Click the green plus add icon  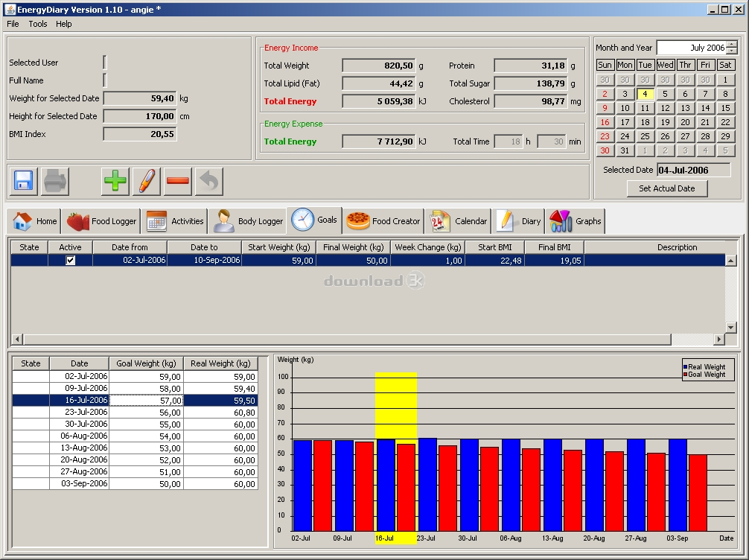coord(115,180)
